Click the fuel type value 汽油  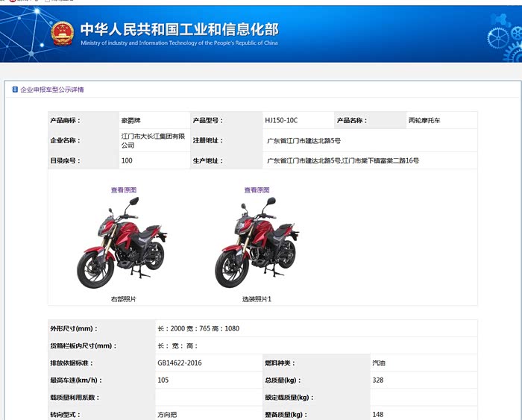point(379,363)
